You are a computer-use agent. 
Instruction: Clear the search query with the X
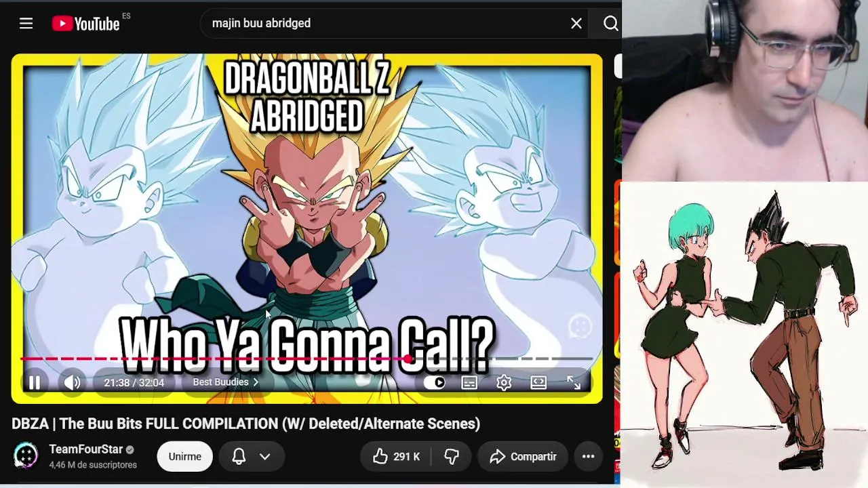[x=576, y=24]
